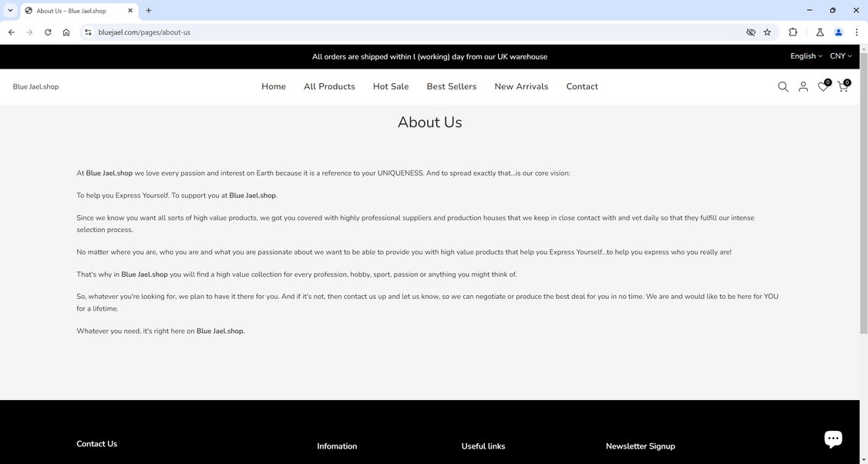Open Chrome Labs flask icon

pos(820,32)
